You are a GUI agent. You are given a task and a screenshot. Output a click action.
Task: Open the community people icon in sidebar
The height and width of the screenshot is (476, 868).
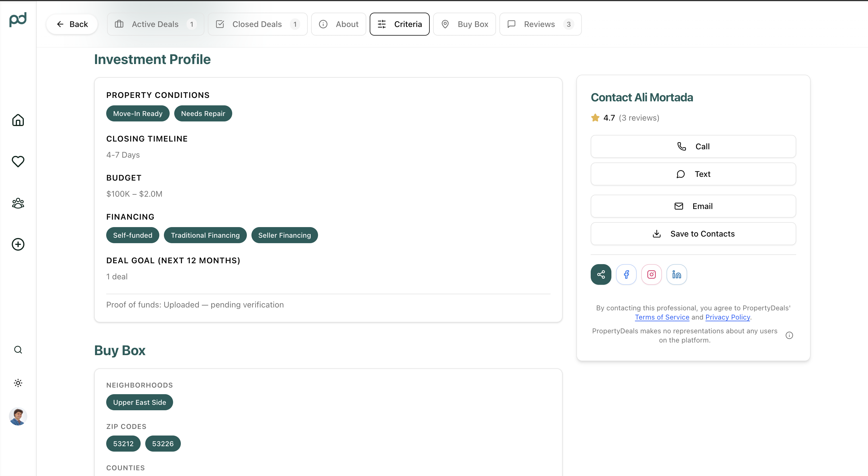pos(18,203)
